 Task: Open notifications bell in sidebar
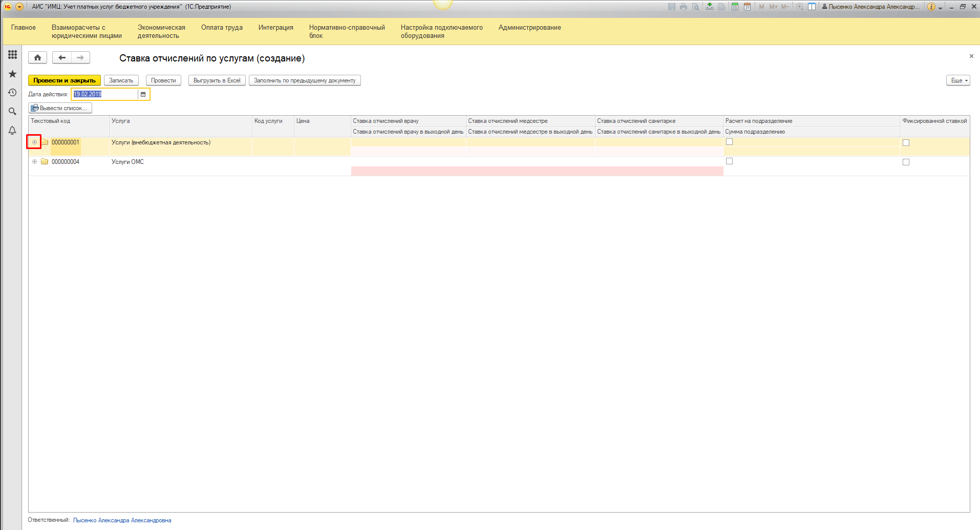tap(12, 131)
